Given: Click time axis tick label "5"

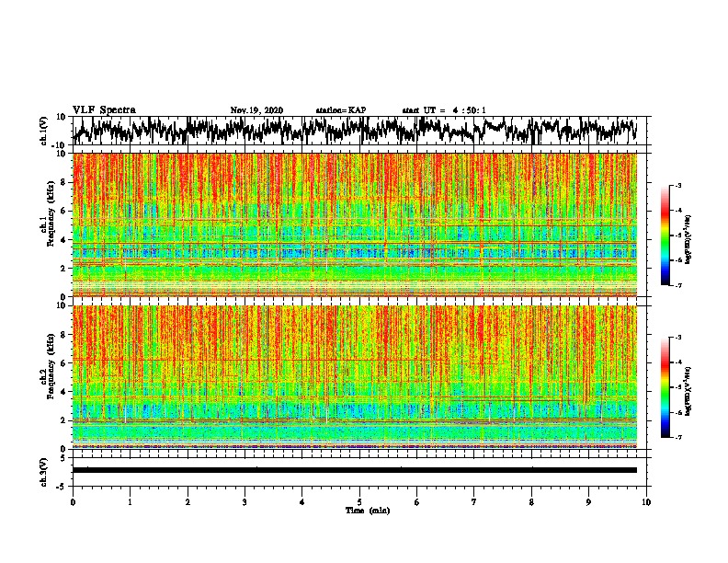Looking at the screenshot, I should point(359,502).
